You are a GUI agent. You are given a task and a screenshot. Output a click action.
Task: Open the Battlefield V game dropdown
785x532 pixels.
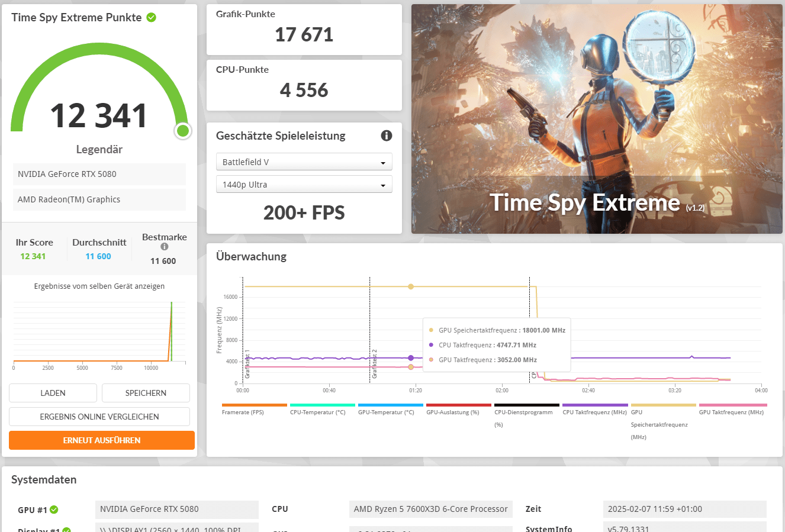tap(304, 162)
